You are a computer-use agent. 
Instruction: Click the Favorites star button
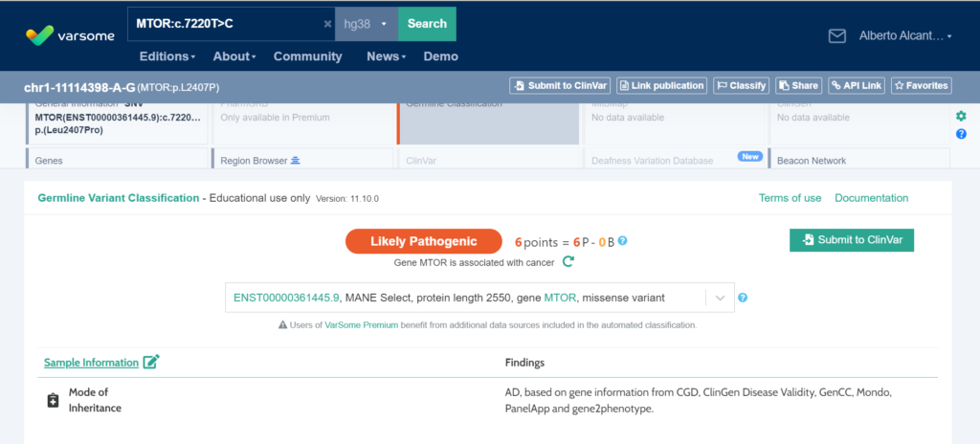pos(921,85)
